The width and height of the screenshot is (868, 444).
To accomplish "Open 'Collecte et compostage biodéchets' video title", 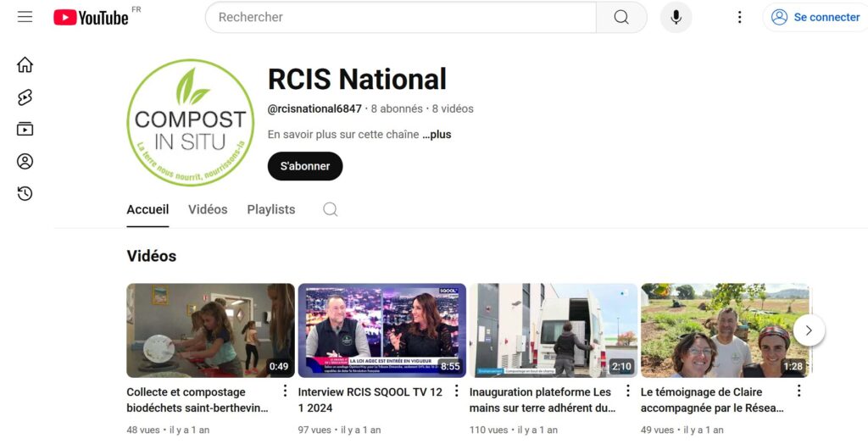I will point(198,400).
